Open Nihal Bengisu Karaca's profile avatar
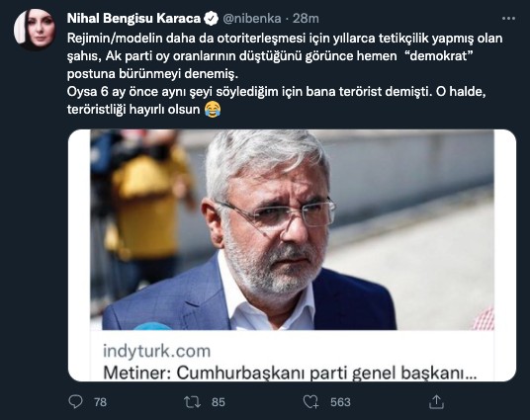Image resolution: width=530 pixels, height=420 pixels. click(x=35, y=30)
